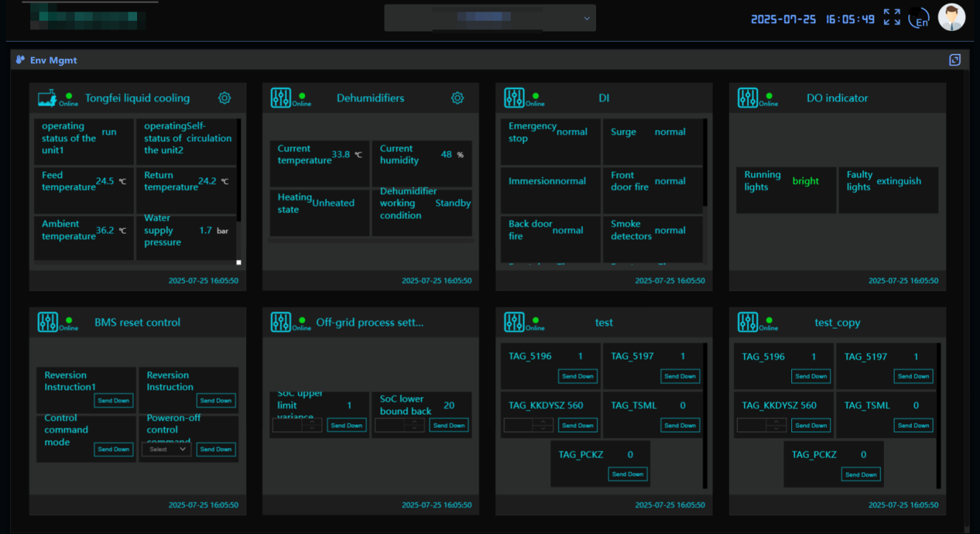This screenshot has height=534, width=980.
Task: Open Dehumidifiers settings gear icon
Action: tap(458, 98)
